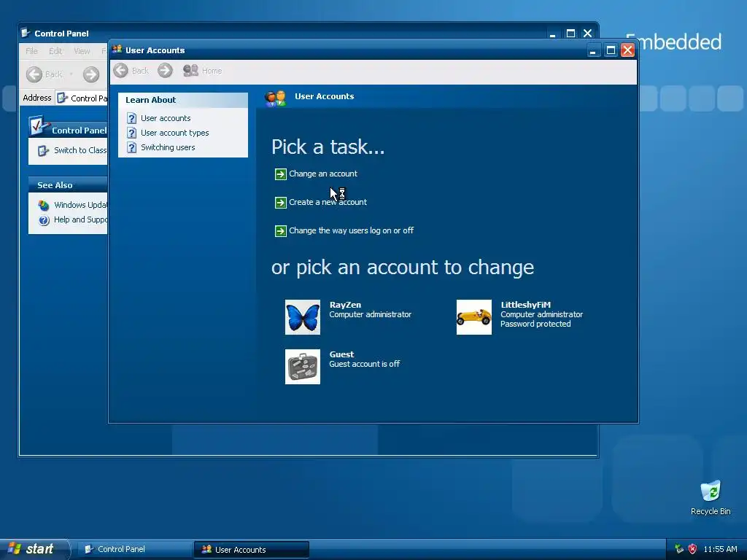Click the green arrow beside Create a new account
This screenshot has width=747, height=560.
coord(281,203)
